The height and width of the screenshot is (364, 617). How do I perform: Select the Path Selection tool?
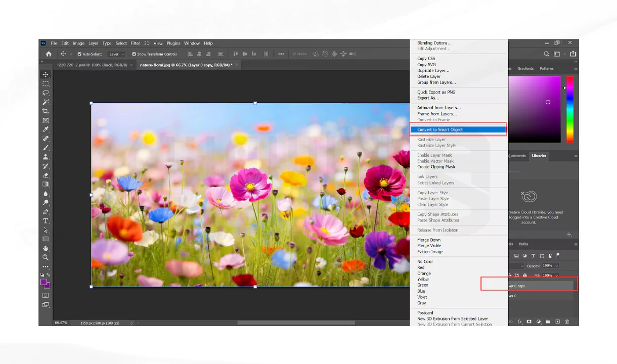(x=46, y=230)
